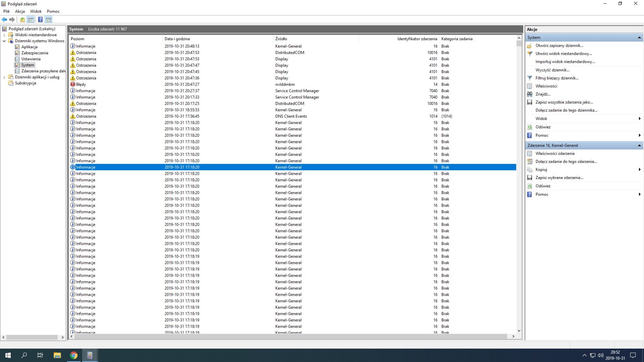This screenshot has height=362, width=644.
Task: Click the red error icon of the Błędy row
Action: pyautogui.click(x=73, y=84)
